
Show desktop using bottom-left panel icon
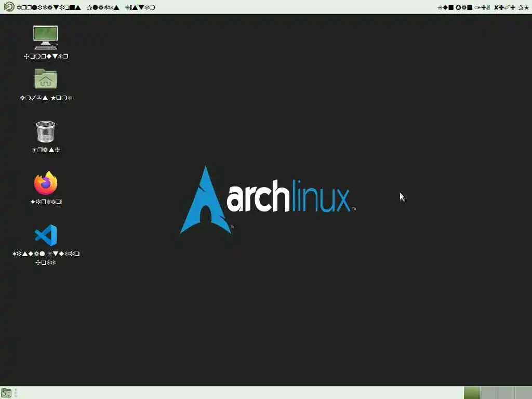click(x=6, y=393)
